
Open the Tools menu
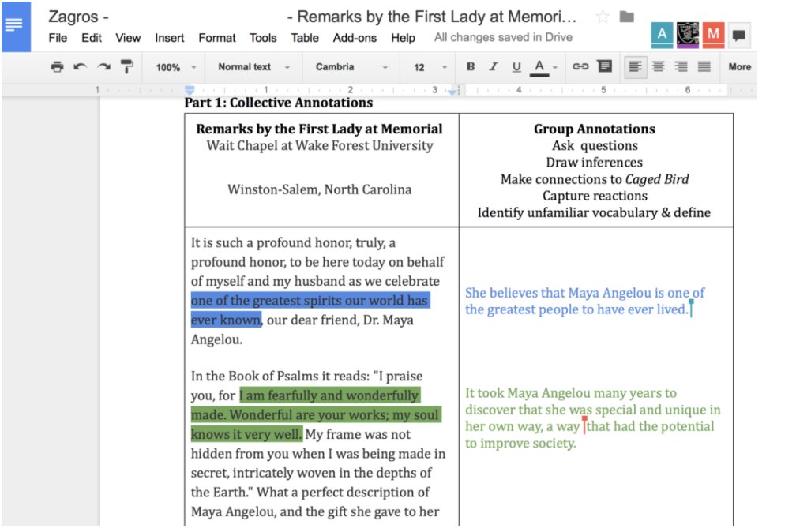coord(263,38)
